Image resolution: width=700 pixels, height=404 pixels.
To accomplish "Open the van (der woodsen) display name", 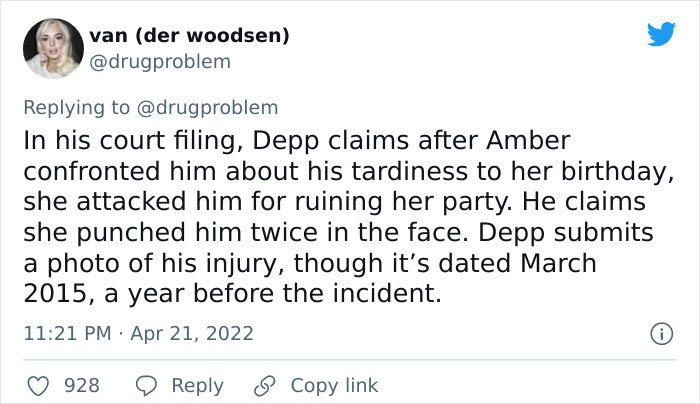I will point(189,35).
